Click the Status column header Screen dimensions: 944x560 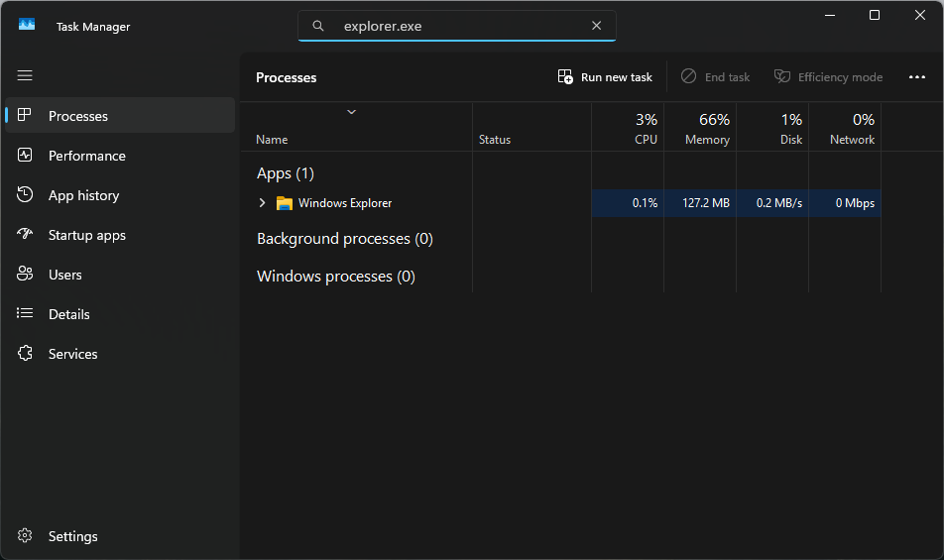tap(495, 140)
